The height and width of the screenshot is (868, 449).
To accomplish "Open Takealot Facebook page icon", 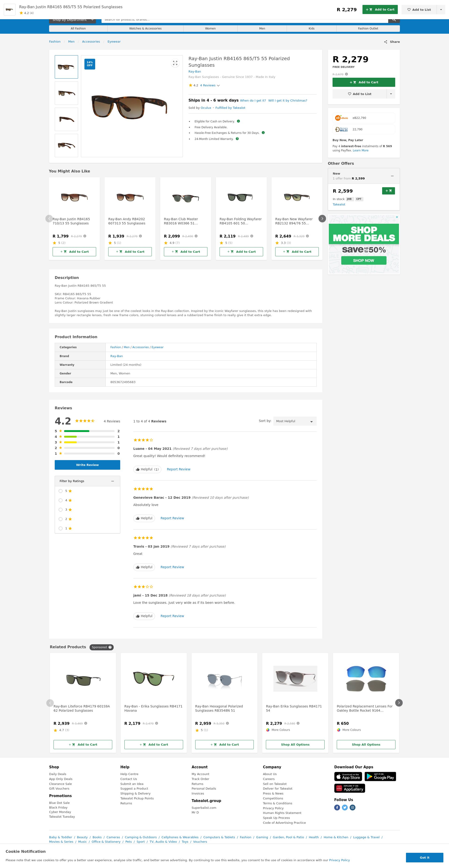I will [x=337, y=807].
